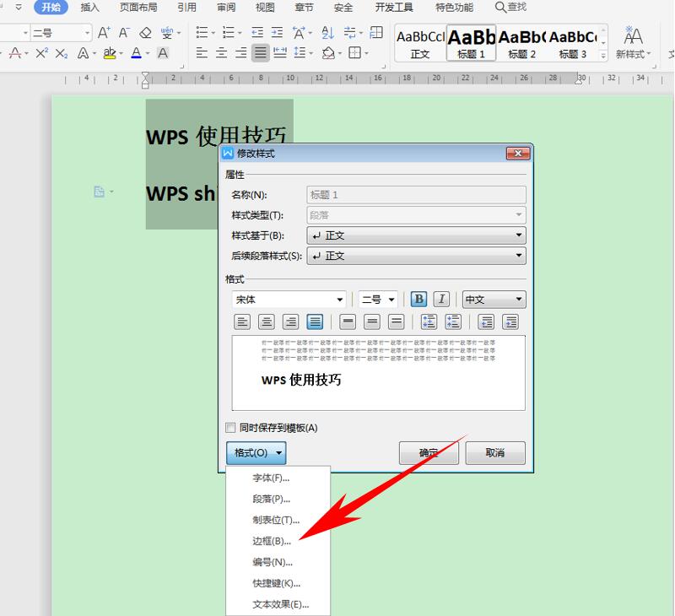675x616 pixels.
Task: Choose single line spacing in dialog
Action: [x=348, y=322]
